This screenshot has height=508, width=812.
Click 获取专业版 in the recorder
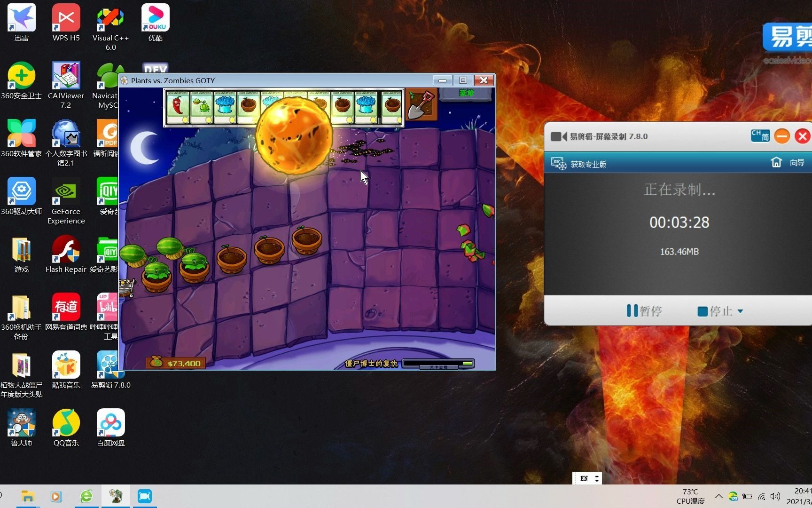point(588,164)
